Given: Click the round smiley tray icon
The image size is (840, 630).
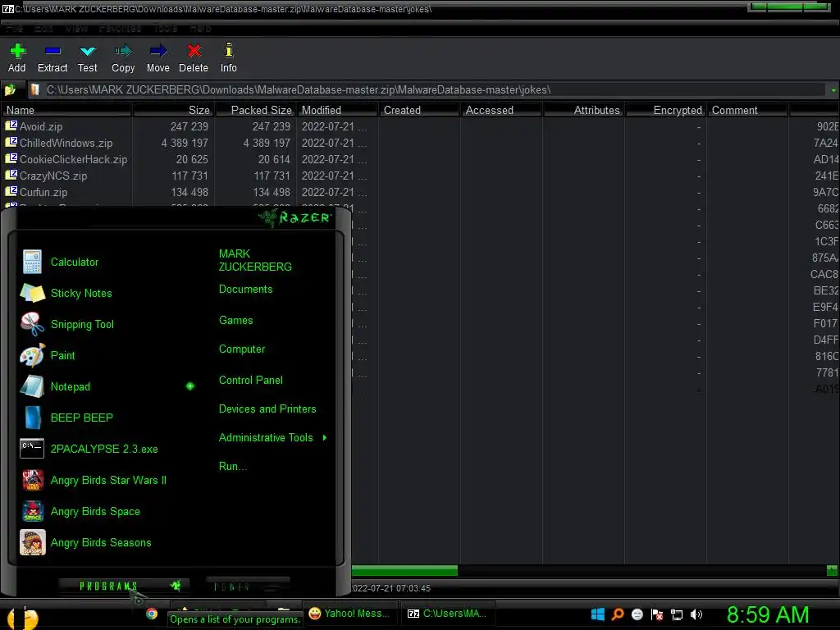Looking at the screenshot, I should tap(637, 614).
